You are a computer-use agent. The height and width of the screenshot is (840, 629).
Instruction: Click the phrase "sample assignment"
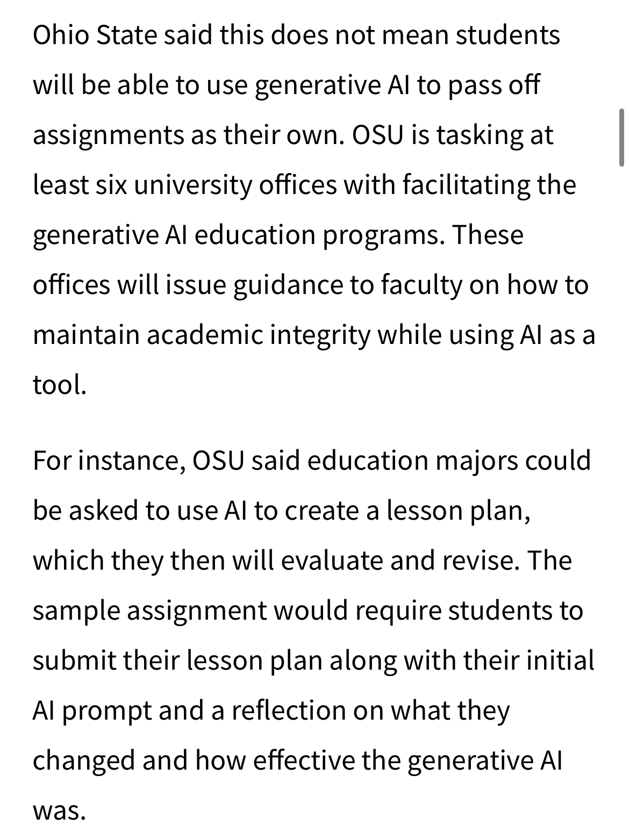pos(149,611)
